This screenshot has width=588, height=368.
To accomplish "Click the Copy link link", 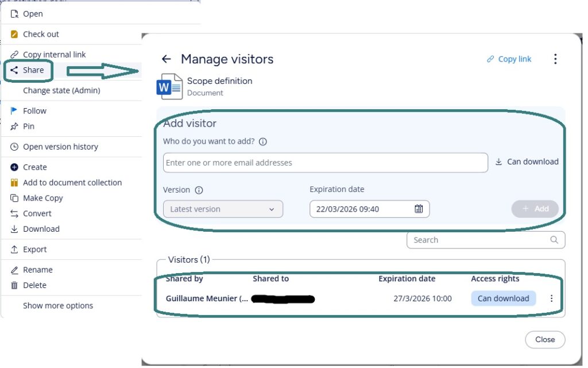I will 509,59.
